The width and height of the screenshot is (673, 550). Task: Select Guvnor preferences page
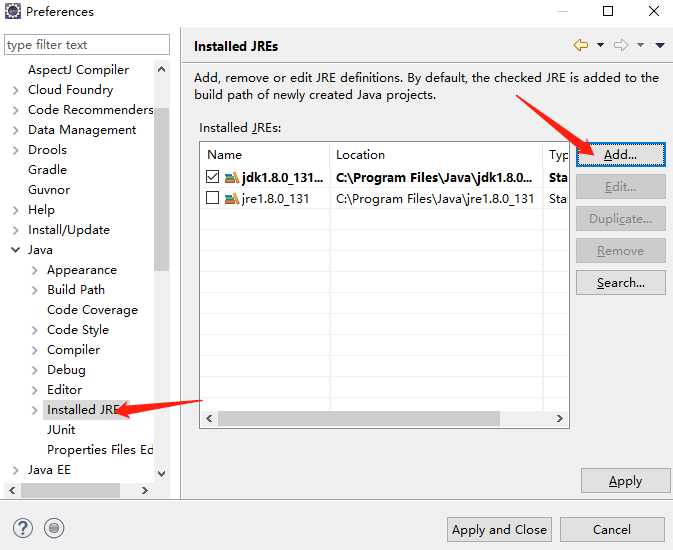(49, 190)
